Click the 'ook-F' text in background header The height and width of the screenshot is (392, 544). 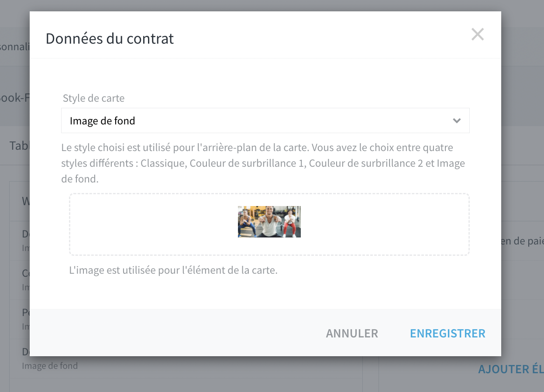click(14, 97)
